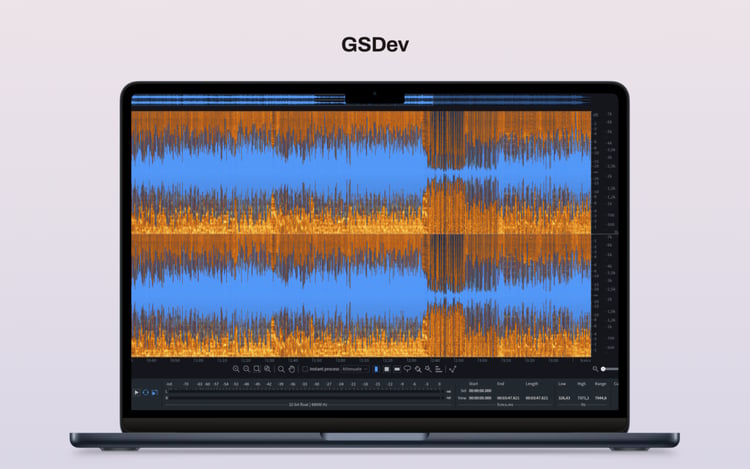The image size is (750, 469).
Task: Toggle loop playback icon
Action: tap(146, 393)
